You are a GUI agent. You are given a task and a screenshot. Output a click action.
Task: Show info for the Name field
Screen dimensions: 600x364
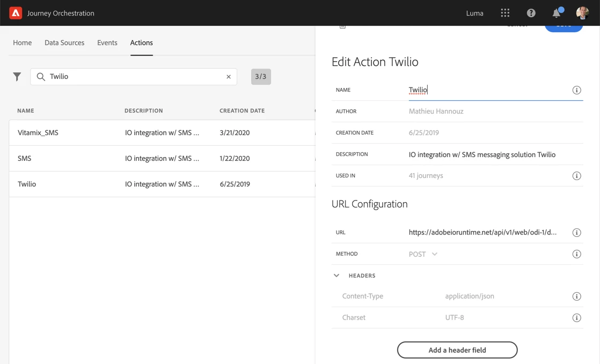(x=577, y=90)
